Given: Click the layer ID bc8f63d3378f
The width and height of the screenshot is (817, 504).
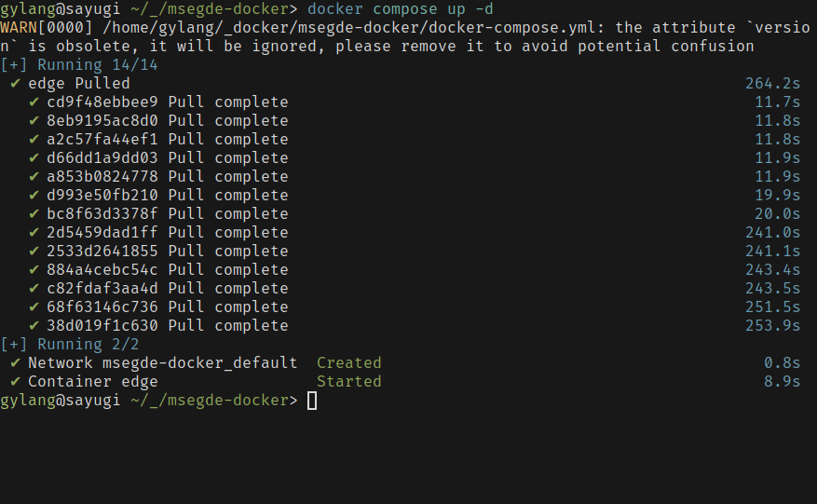Looking at the screenshot, I should click(x=102, y=214).
